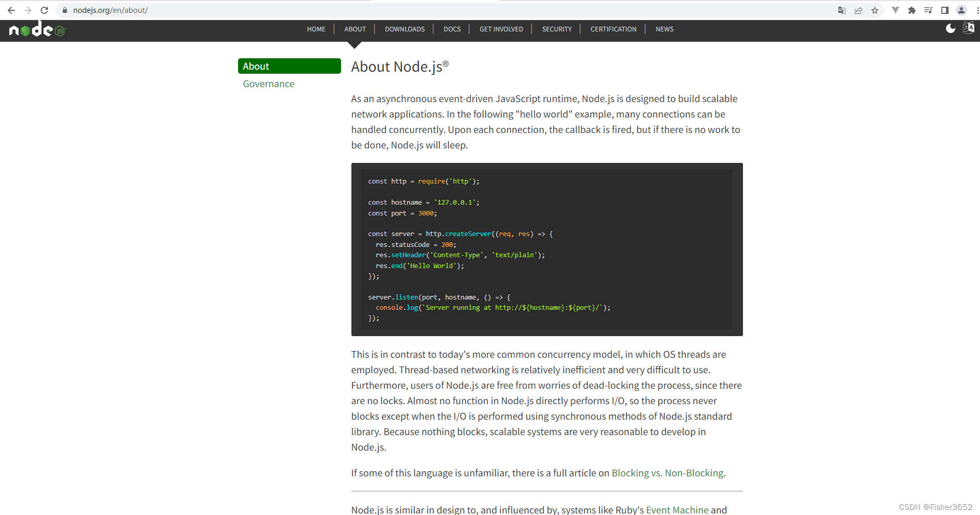Open the DOWNLOADS navigation item
The height and width of the screenshot is (515, 980).
[x=405, y=29]
